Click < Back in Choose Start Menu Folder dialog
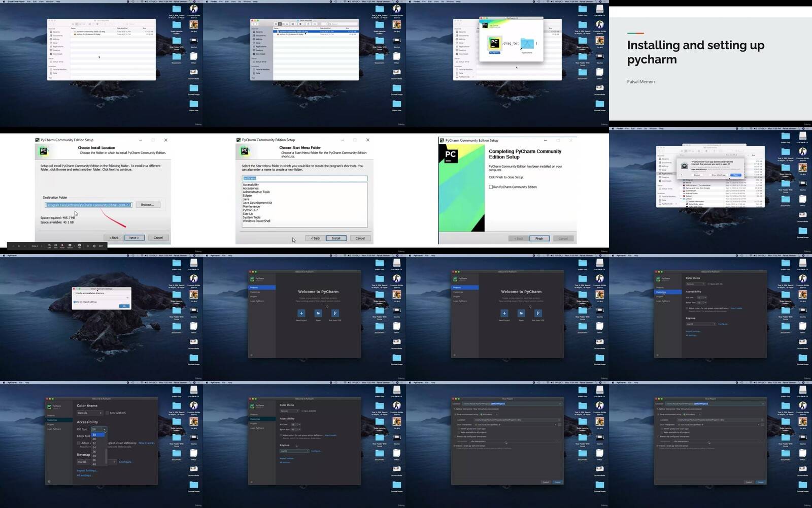This screenshot has height=508, width=812. click(315, 238)
